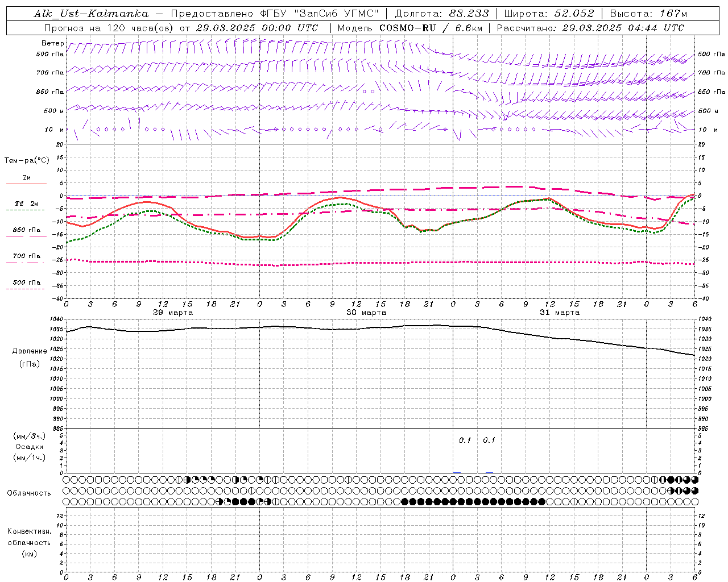This screenshot has width=728, height=582.
Task: Click the 30 марта date label
Action: (366, 313)
